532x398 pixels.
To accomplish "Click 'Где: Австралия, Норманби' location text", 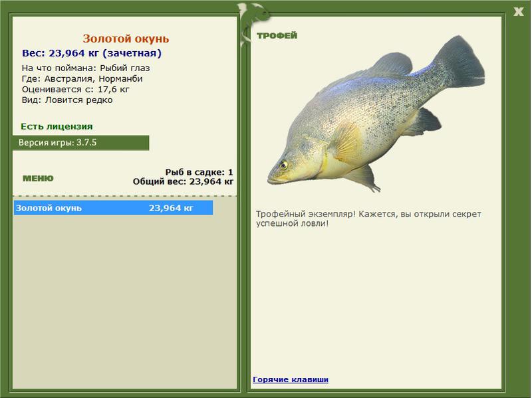I will [x=82, y=78].
